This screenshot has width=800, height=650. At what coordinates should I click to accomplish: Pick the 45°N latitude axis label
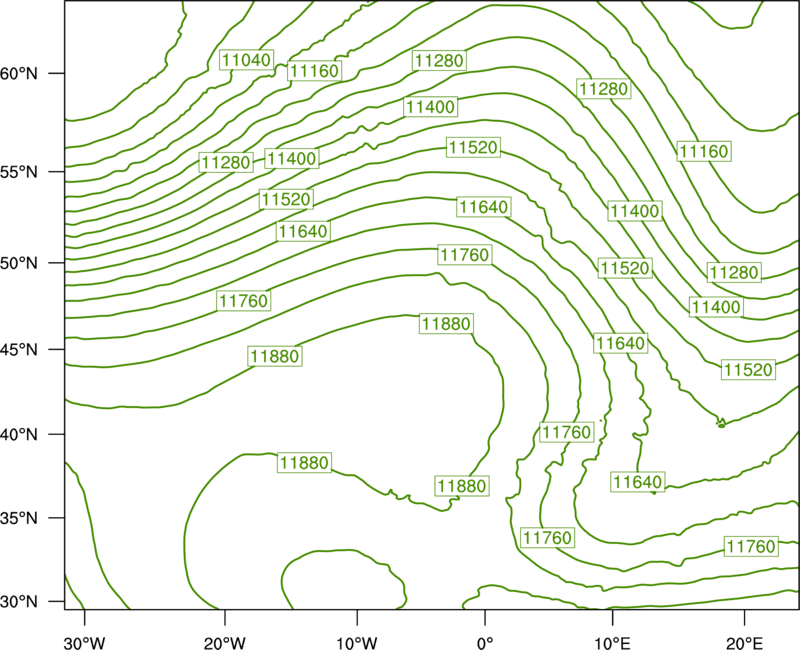[x=19, y=350]
